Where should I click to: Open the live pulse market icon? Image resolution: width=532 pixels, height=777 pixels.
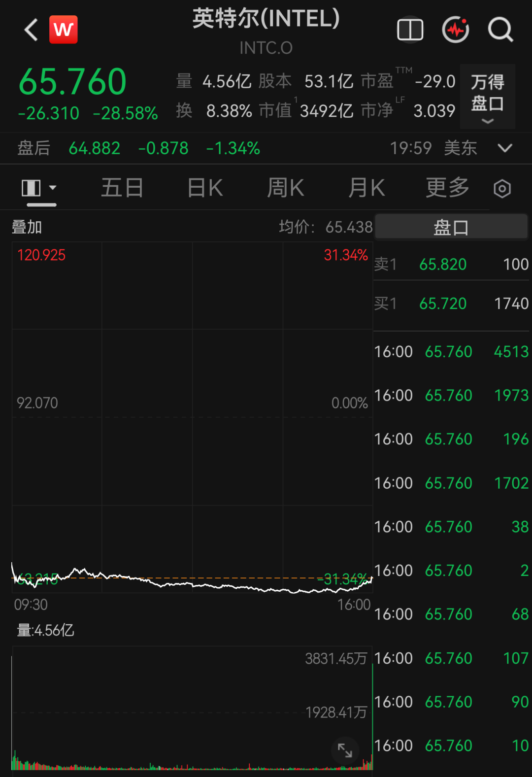coord(456,30)
